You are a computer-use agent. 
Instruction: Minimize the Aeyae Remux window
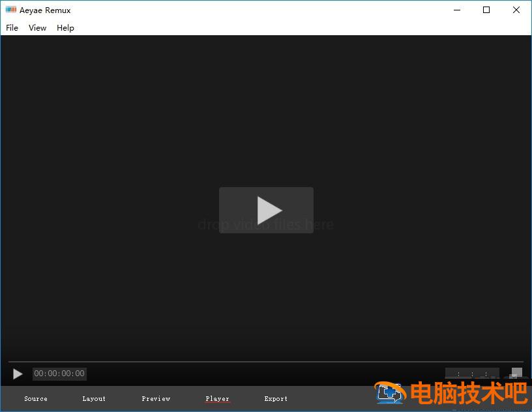[456, 10]
